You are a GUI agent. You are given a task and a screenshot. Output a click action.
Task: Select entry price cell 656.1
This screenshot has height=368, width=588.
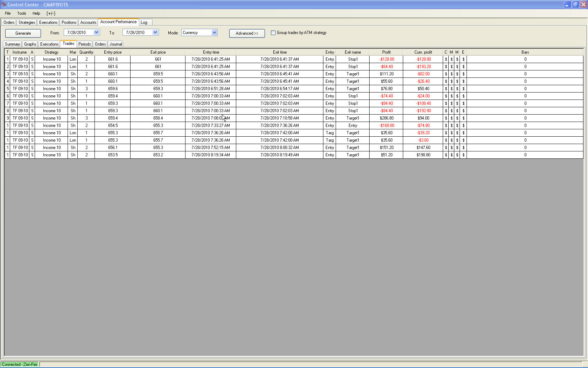click(x=113, y=148)
